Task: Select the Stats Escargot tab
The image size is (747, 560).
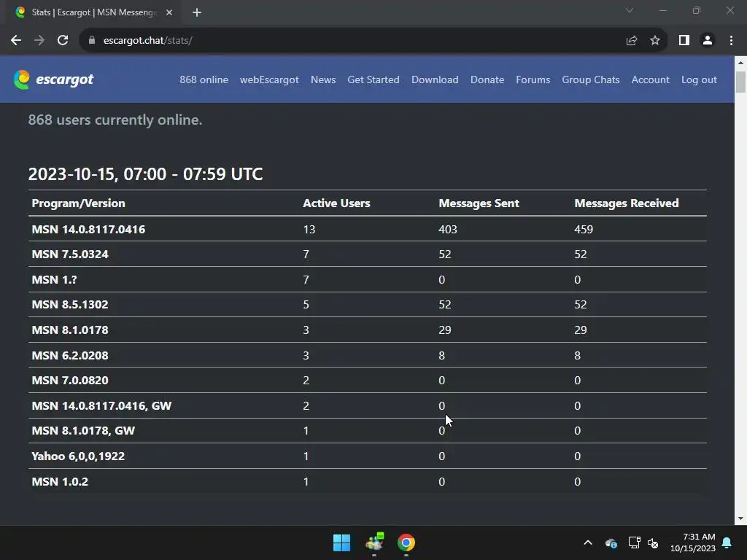Action: 93,12
